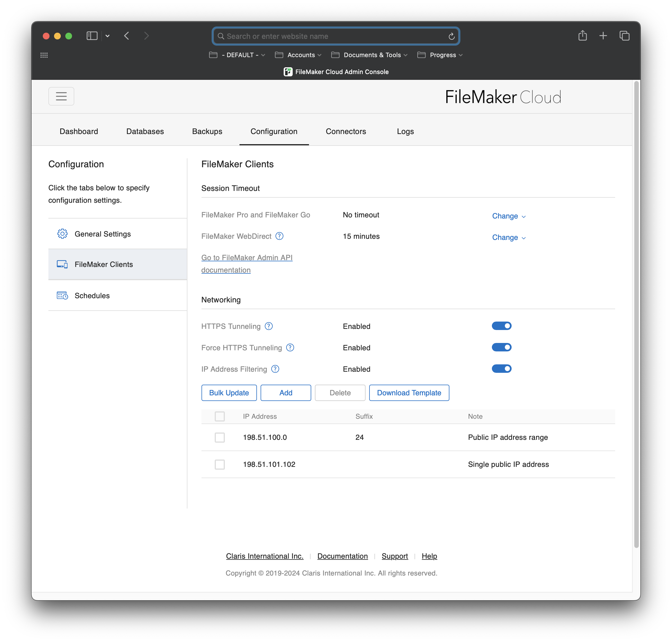Show the tab overview icon

pyautogui.click(x=624, y=36)
